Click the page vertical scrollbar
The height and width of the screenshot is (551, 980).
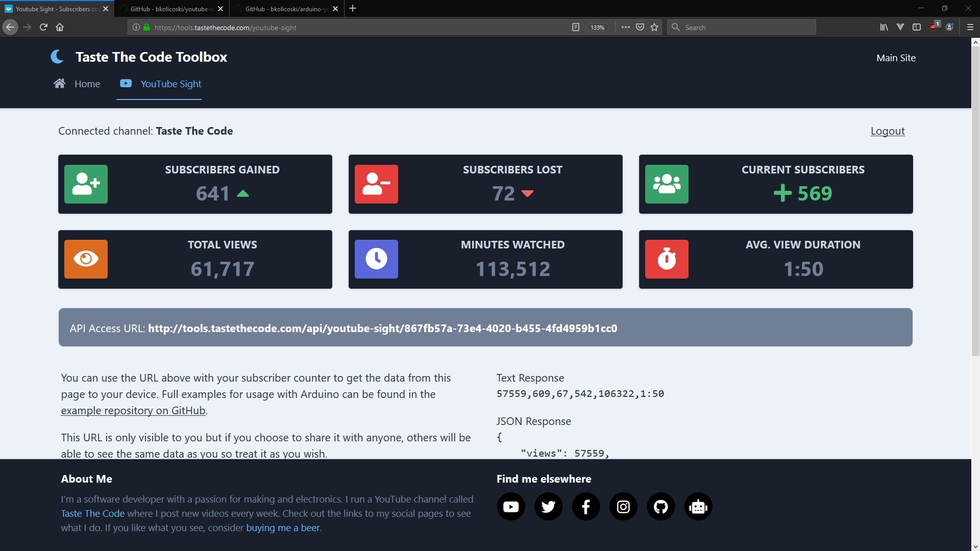point(975,204)
